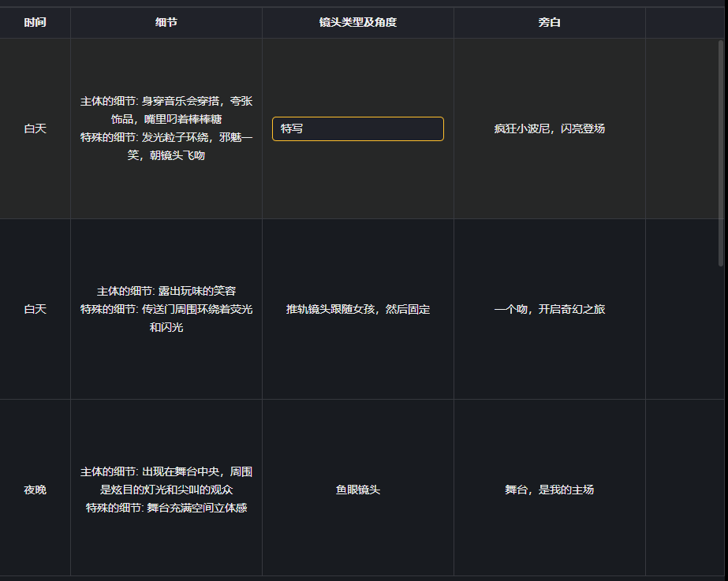Select the 白天 cell in 一个吻 row

click(x=35, y=309)
